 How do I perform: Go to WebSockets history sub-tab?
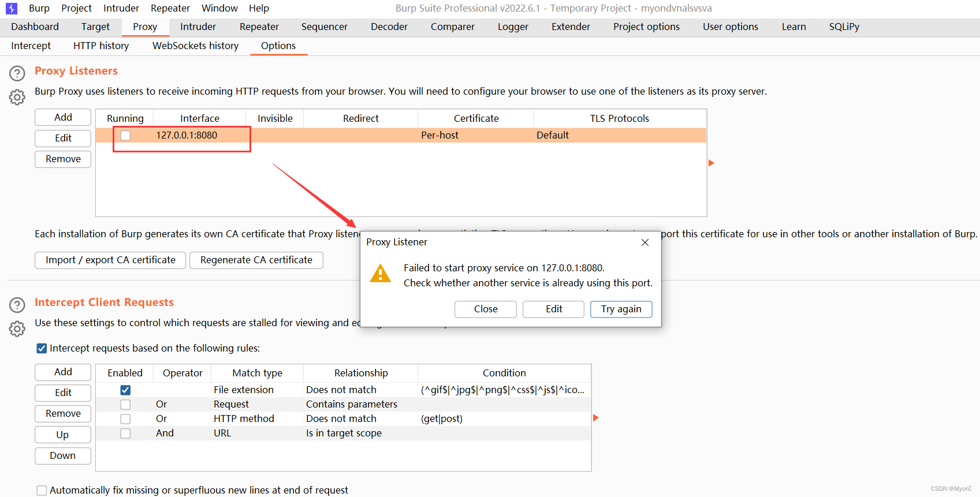point(195,46)
